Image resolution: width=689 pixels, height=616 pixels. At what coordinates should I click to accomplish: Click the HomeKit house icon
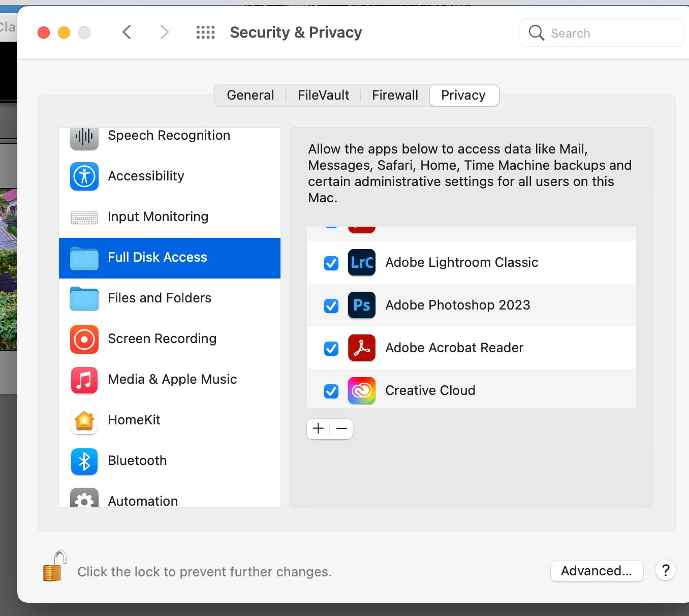click(84, 421)
